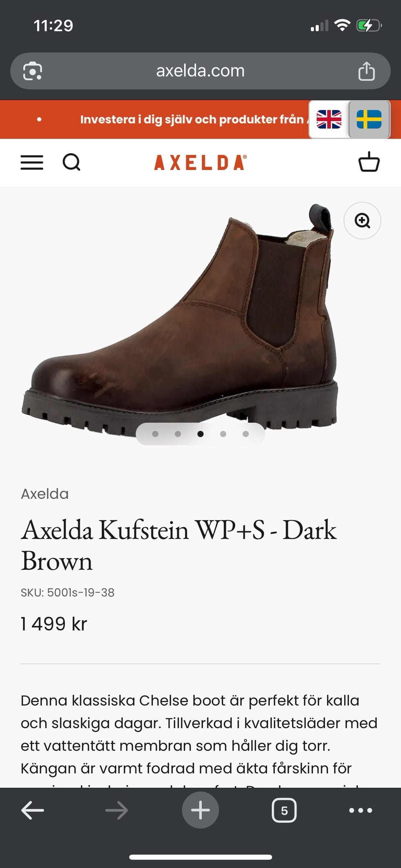Tap the search magnifier icon

point(71,162)
